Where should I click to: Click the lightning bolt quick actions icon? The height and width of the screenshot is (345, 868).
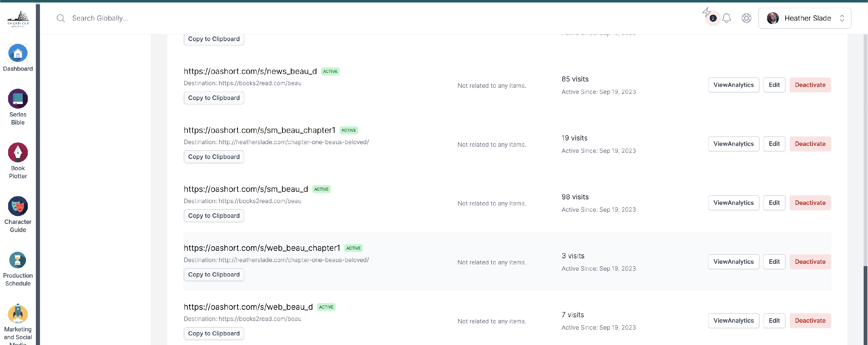(x=707, y=13)
